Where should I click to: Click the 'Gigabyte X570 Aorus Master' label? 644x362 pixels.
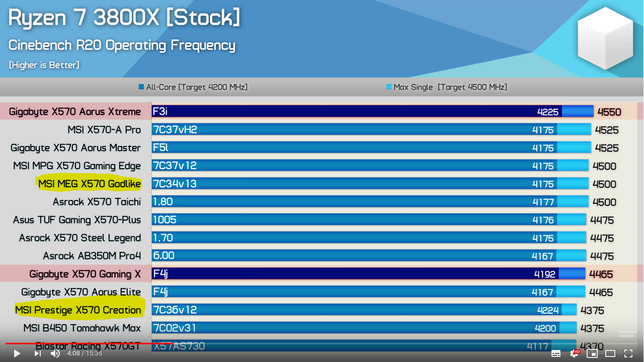tap(75, 148)
